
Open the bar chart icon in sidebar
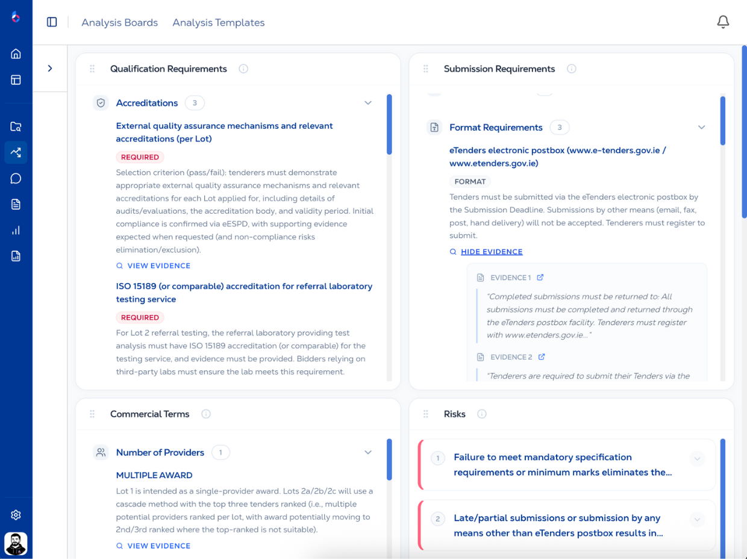16,231
